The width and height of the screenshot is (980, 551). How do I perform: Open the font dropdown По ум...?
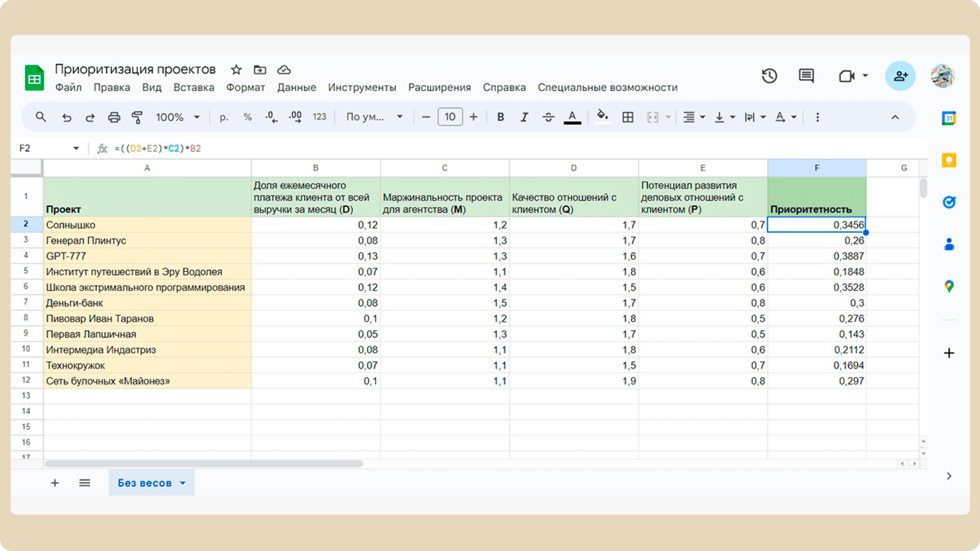(x=374, y=117)
